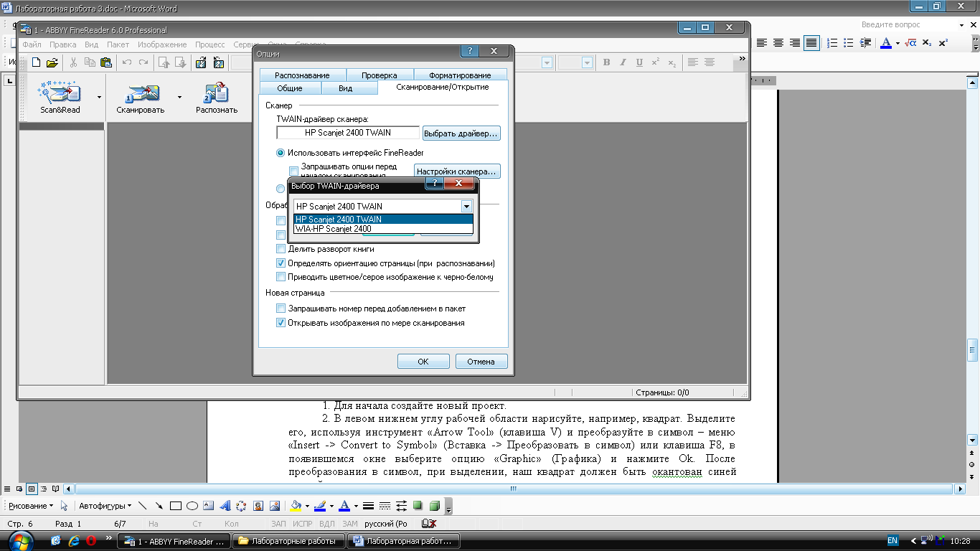Uncheck the Определять ориентацию страницы checkbox
This screenshot has height=551, width=980.
click(x=281, y=263)
